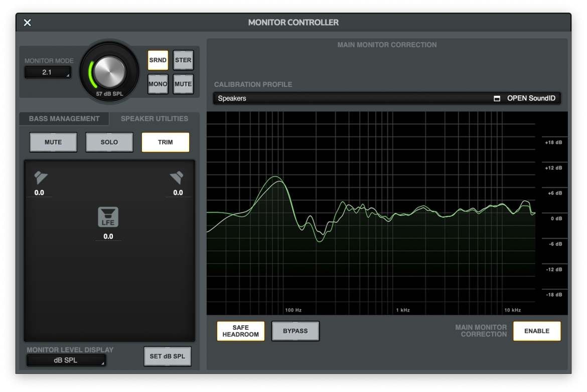
Task: Click the monitor volume knob
Action: click(x=109, y=71)
